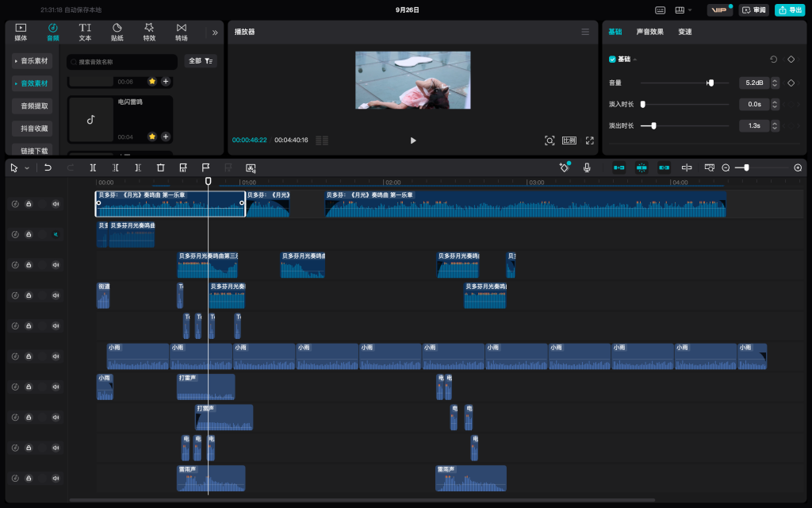Viewport: 812px width, 508px height.
Task: Open the 特效 effects panel
Action: (149, 32)
